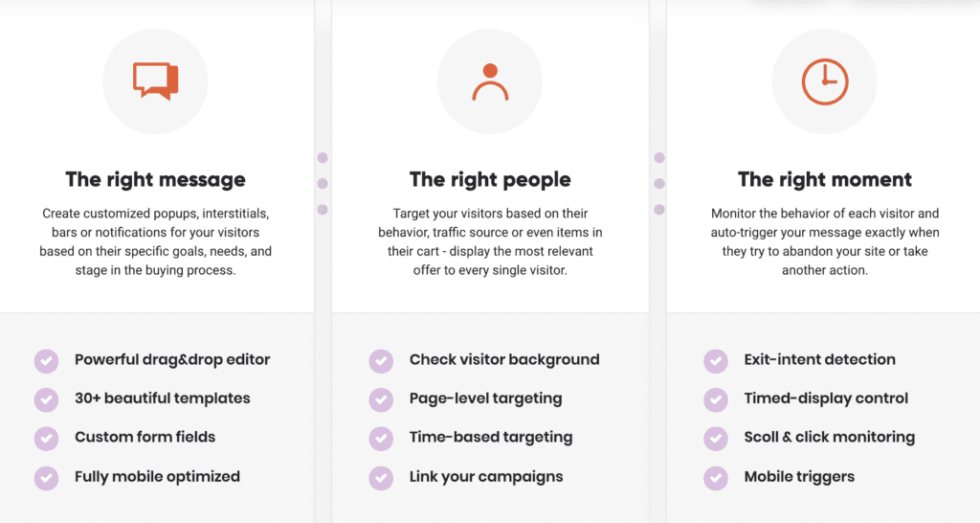Click checkmark beside Mobile triggers

pyautogui.click(x=715, y=476)
